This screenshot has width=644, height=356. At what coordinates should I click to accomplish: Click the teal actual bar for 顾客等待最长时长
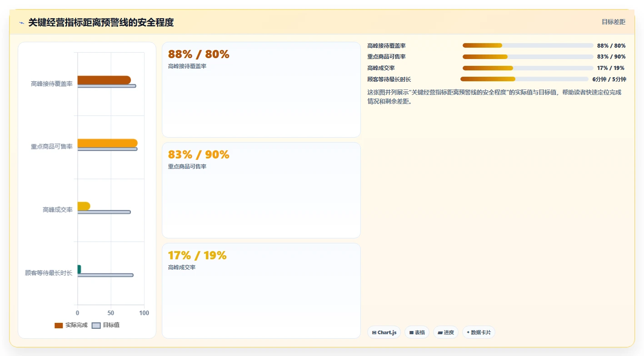coord(79,269)
